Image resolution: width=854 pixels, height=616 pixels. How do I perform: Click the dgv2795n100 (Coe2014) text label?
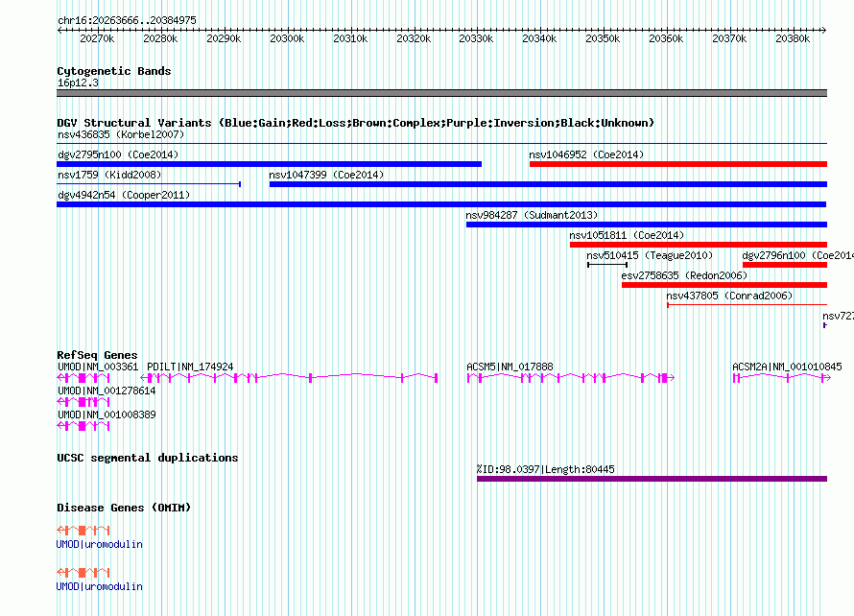coord(118,154)
